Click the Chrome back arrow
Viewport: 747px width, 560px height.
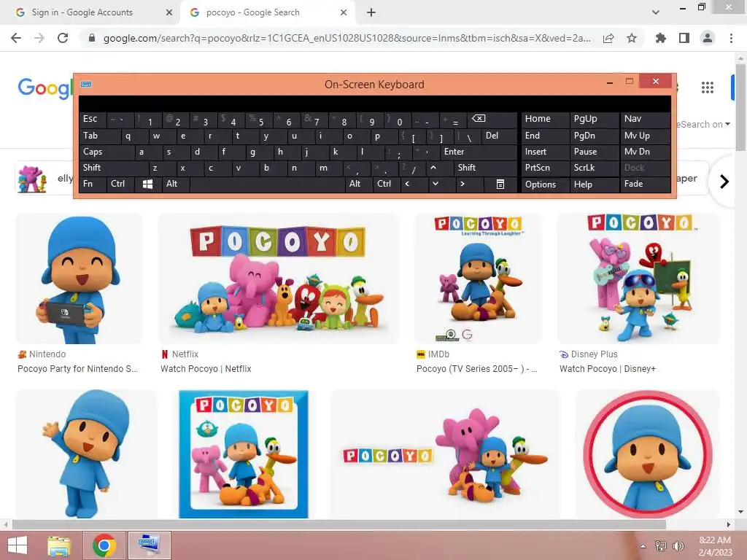click(x=16, y=38)
